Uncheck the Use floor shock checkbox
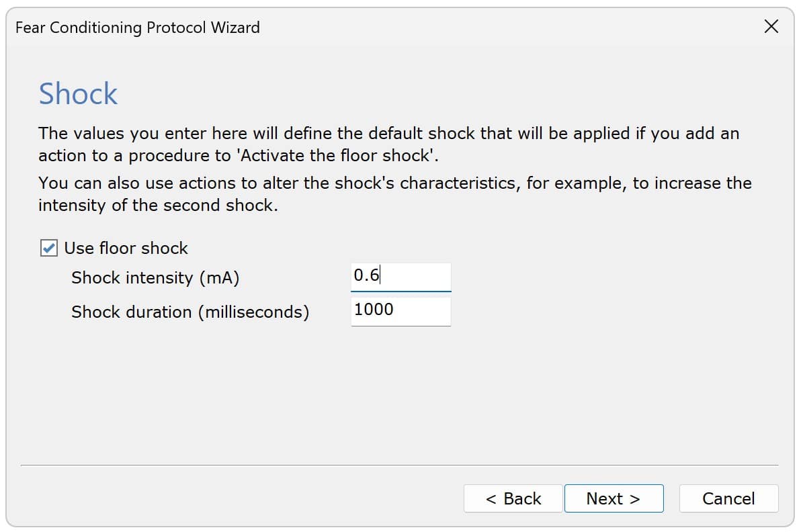 coord(48,249)
